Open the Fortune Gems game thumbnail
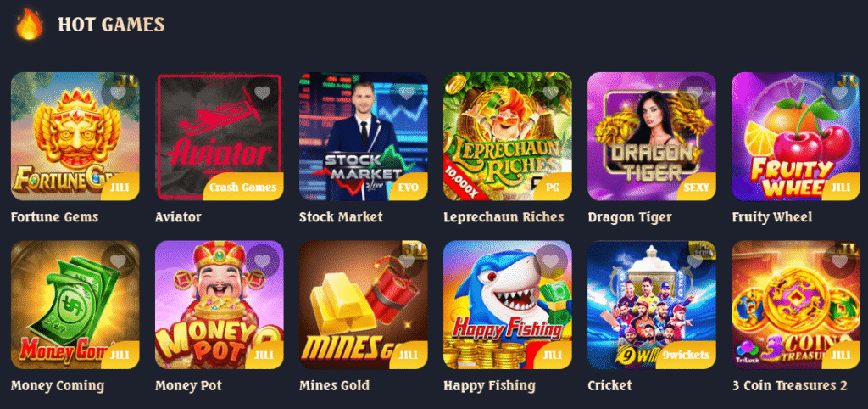 (75, 137)
